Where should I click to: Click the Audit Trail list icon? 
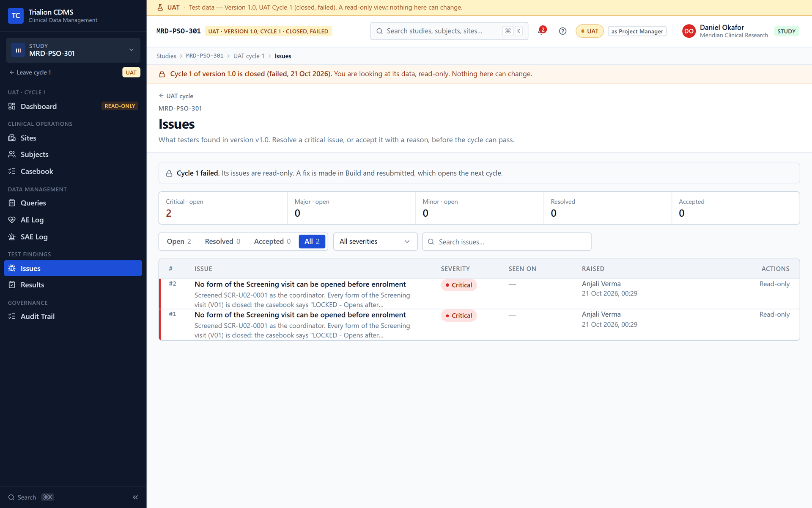pos(12,316)
